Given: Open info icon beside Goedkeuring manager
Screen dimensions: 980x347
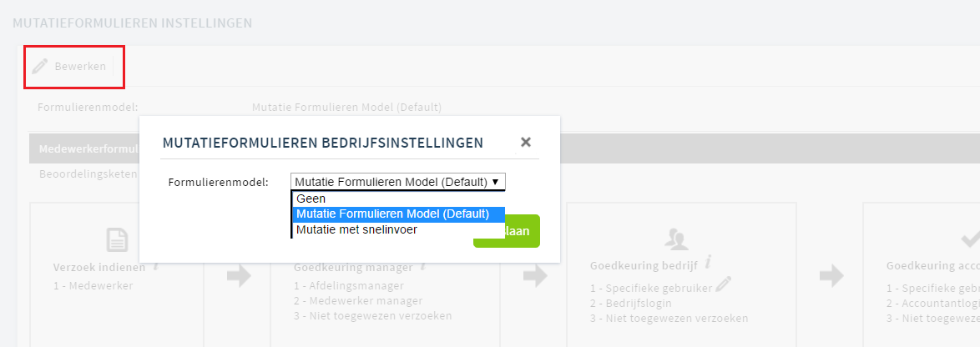Looking at the screenshot, I should 422,265.
